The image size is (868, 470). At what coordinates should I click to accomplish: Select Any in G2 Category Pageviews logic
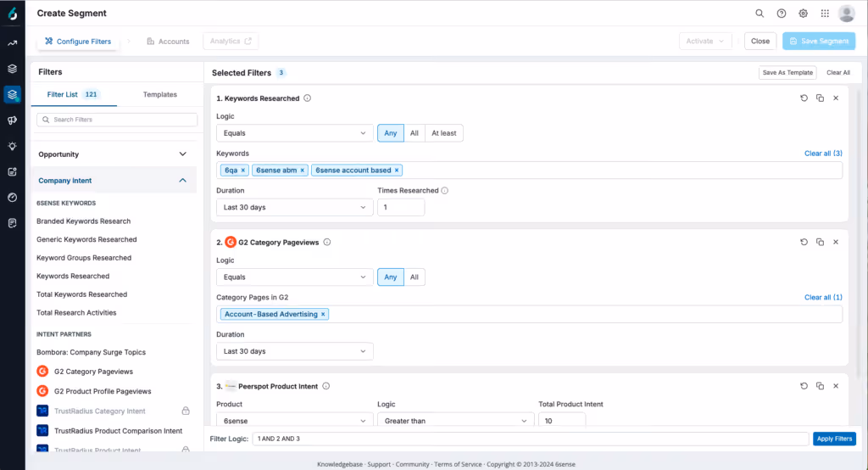[x=390, y=277]
